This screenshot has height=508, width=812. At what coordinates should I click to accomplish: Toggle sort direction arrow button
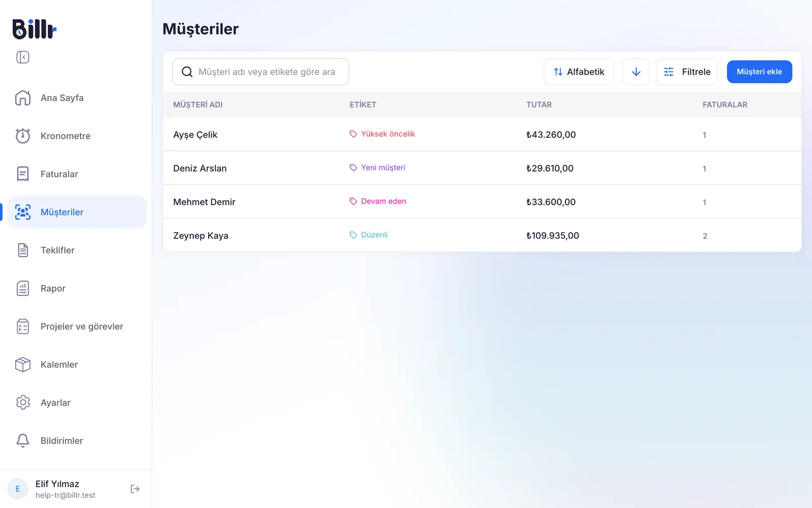click(636, 72)
